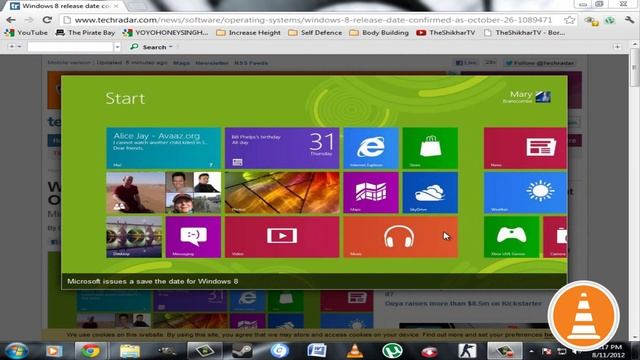Click the Start heading text
Screen dimensions: 640x360
125,98
